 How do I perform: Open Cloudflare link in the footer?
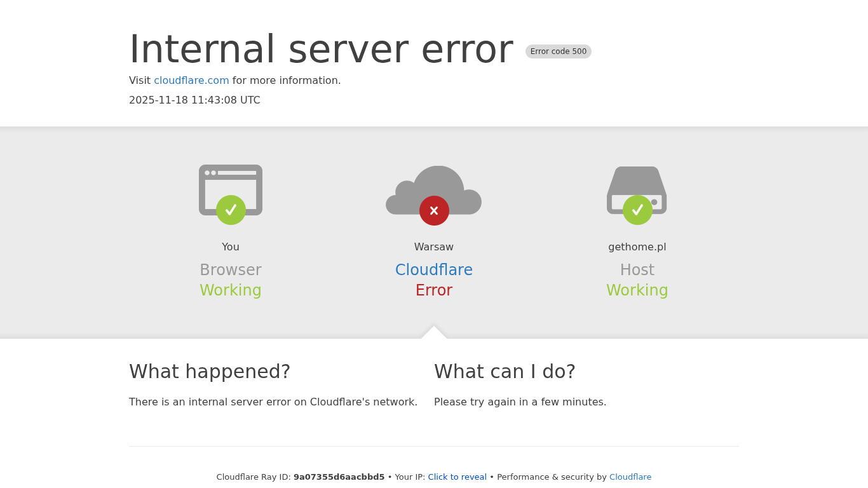click(630, 477)
